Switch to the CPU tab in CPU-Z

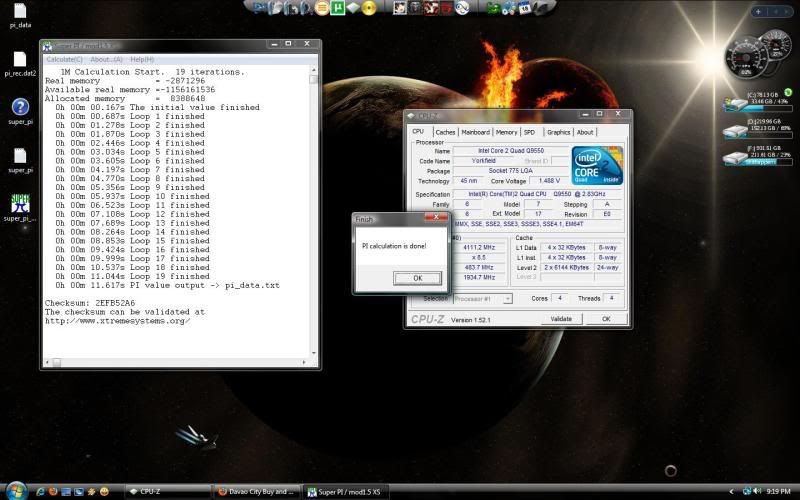pos(418,132)
